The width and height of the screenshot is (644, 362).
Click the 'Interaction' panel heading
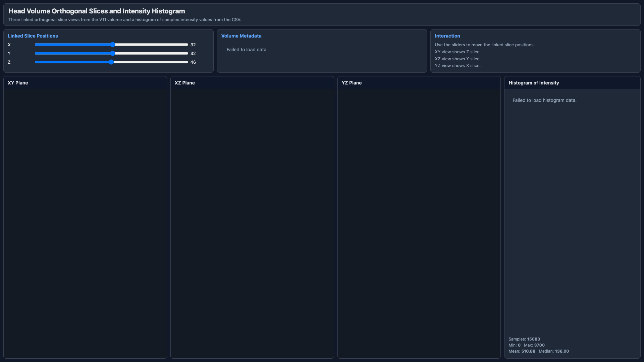point(447,36)
